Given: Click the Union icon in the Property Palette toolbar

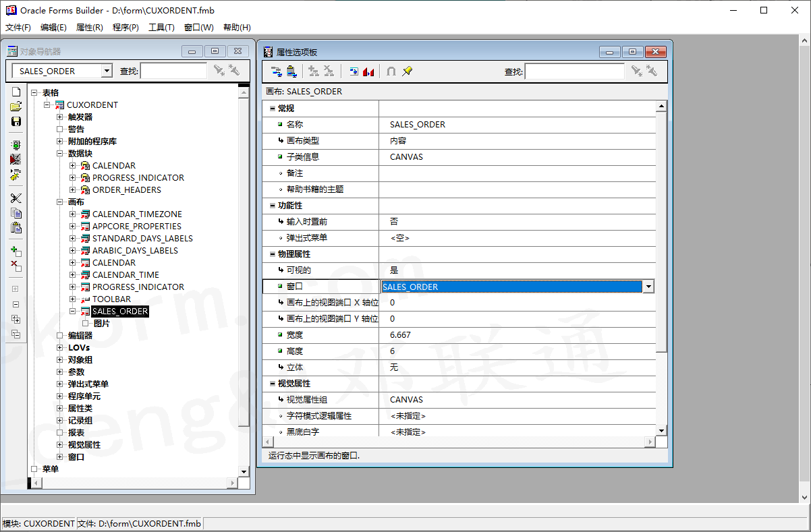Looking at the screenshot, I should point(390,71).
